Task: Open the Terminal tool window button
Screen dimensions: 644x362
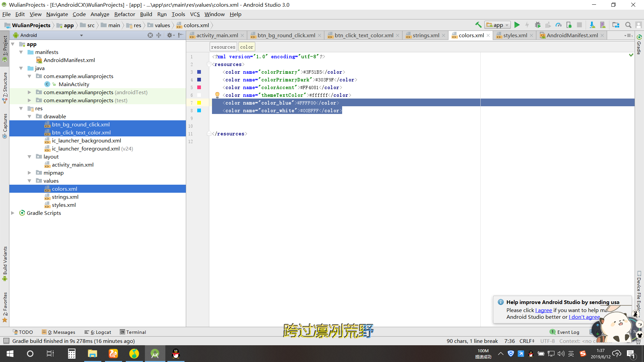Action: [x=133, y=332]
